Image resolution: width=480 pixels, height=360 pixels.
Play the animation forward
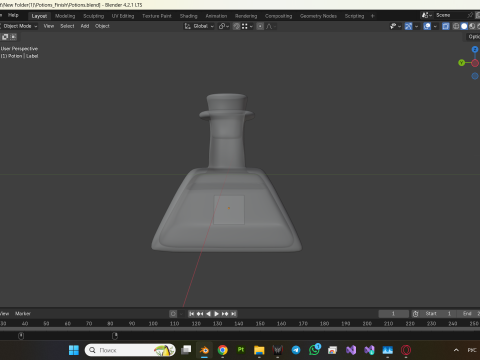coord(216,314)
